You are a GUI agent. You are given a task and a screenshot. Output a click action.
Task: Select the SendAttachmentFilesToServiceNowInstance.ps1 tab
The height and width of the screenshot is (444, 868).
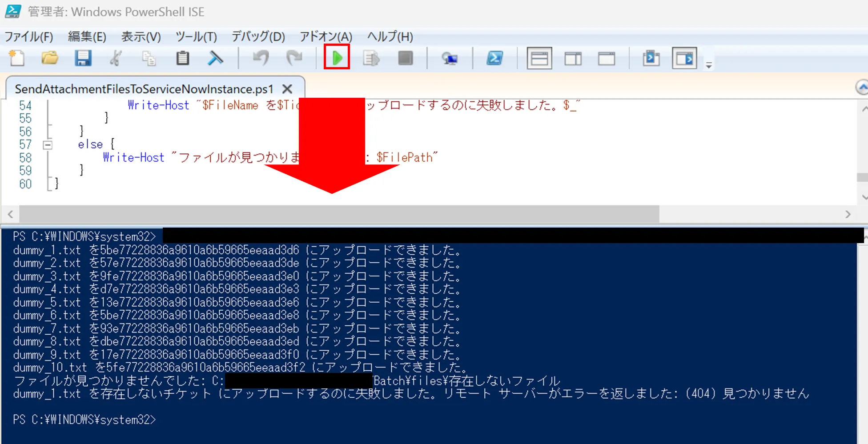coord(143,88)
